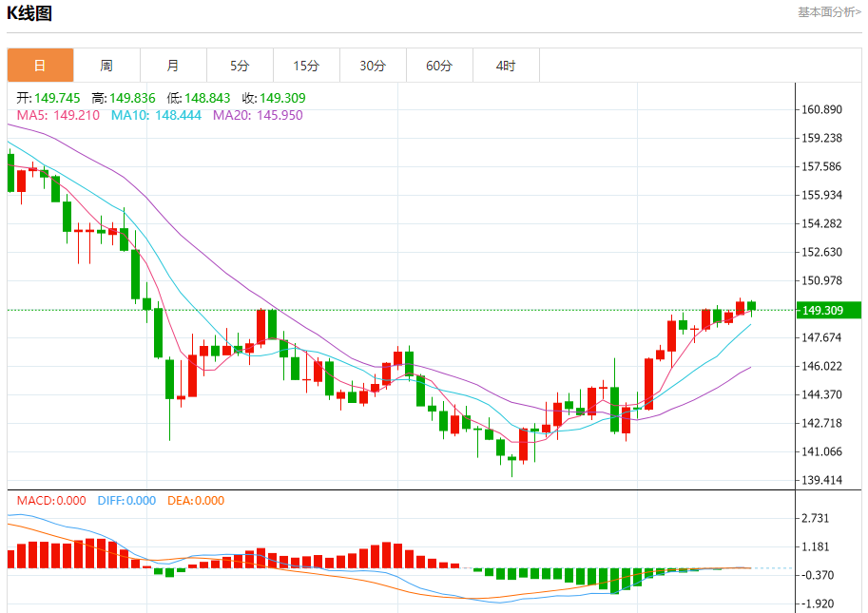The image size is (868, 613).
Task: Click the MA10: 148.444 legend
Action: [156, 115]
